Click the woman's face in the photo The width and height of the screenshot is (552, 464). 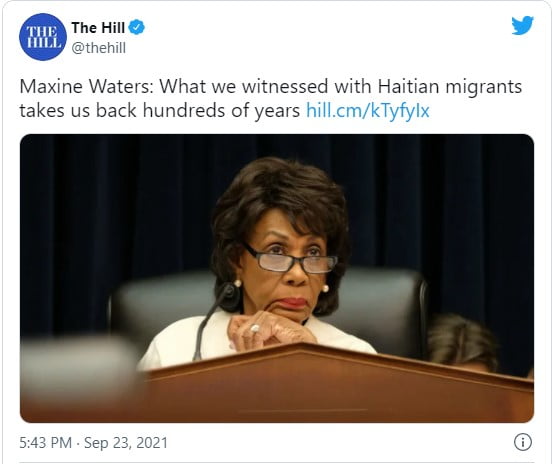tap(289, 268)
